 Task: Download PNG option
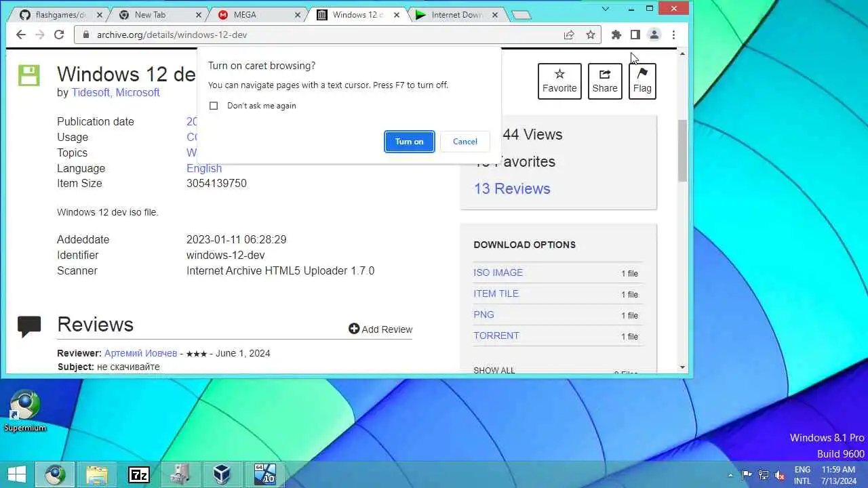[x=484, y=314]
